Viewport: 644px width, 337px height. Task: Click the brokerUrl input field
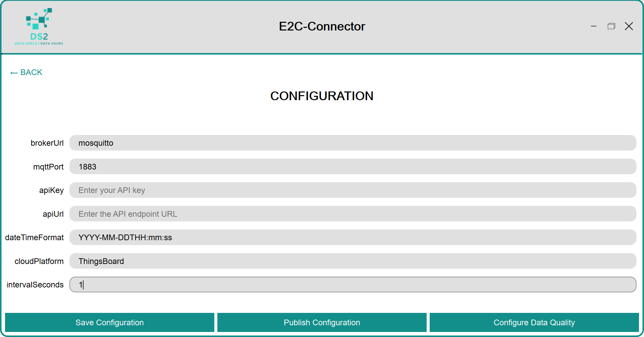[x=353, y=143]
